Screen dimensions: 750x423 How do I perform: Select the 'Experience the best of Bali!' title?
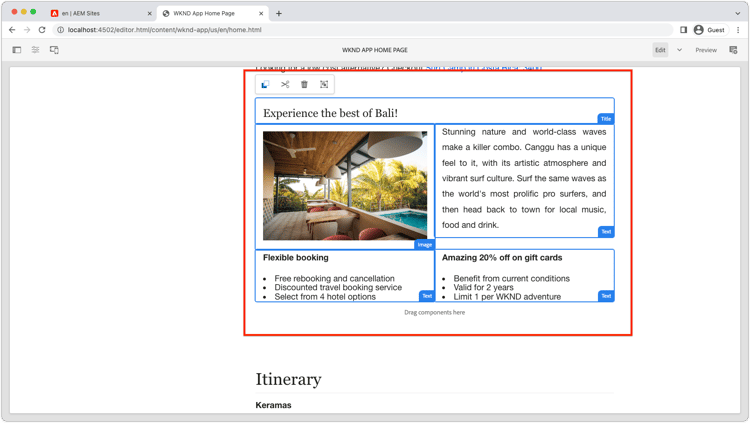pyautogui.click(x=331, y=113)
